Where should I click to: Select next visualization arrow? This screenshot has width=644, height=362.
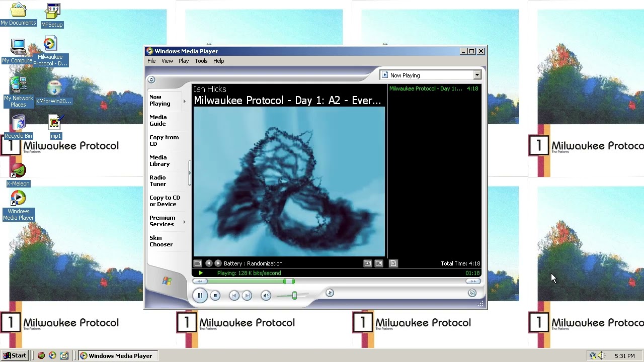pos(218,263)
